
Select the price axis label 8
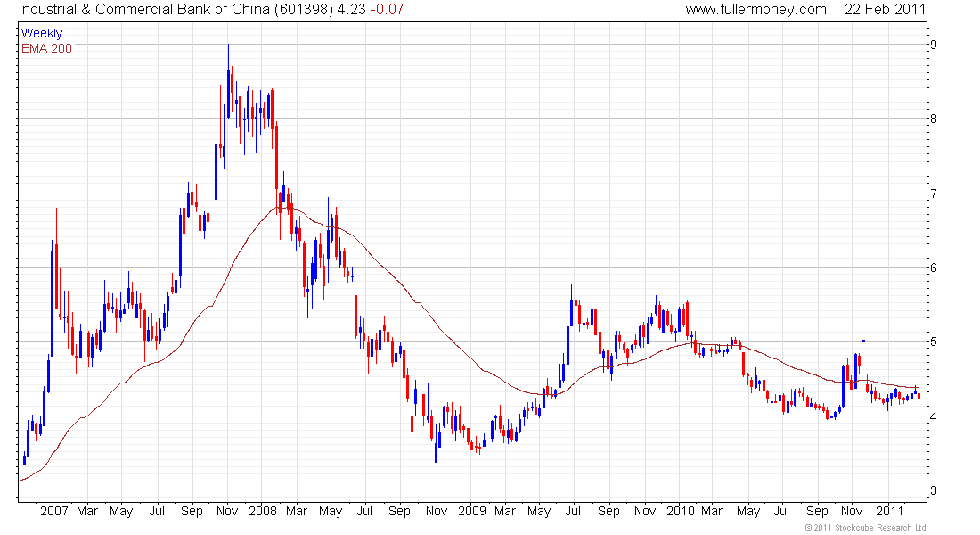pyautogui.click(x=933, y=119)
